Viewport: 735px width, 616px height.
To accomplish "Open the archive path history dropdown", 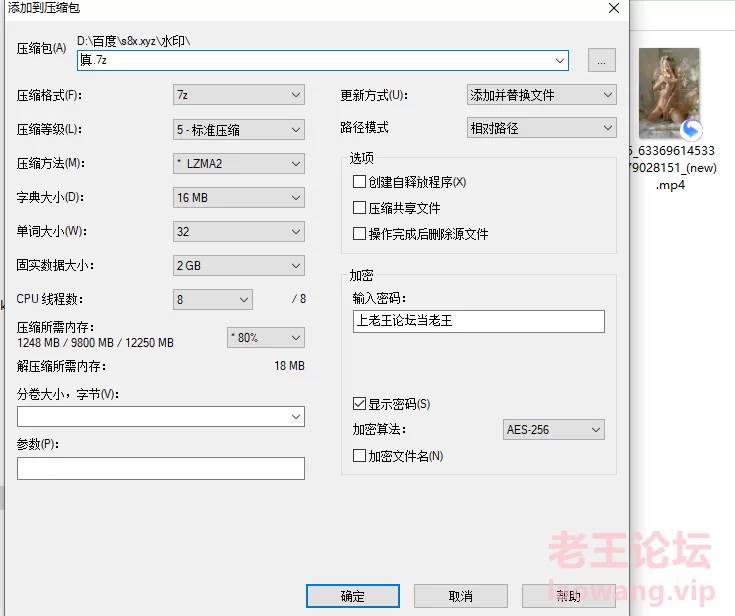I will (560, 60).
